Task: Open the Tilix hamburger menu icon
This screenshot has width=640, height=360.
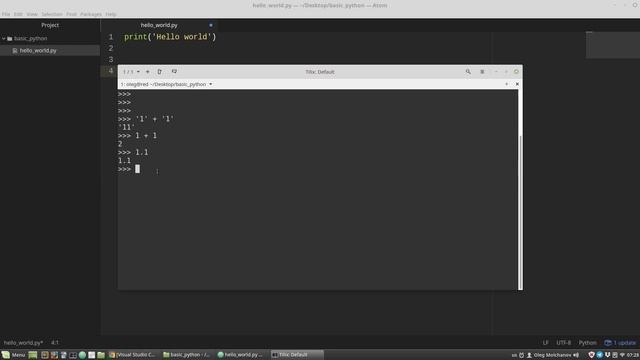Action: tap(482, 72)
